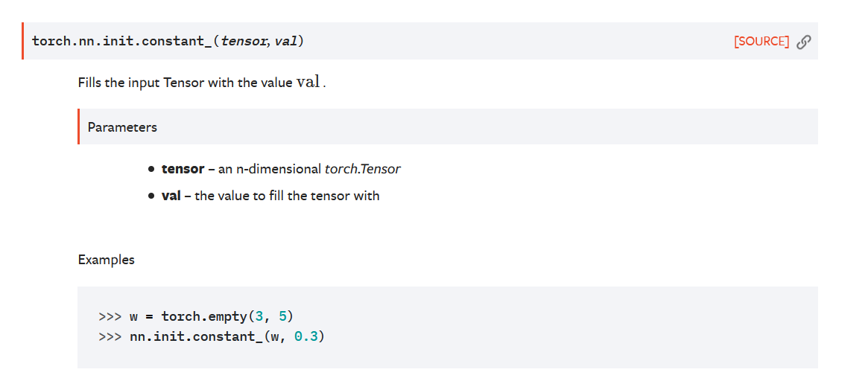
Task: Click the second >>> prompt in code block
Action: tap(110, 336)
